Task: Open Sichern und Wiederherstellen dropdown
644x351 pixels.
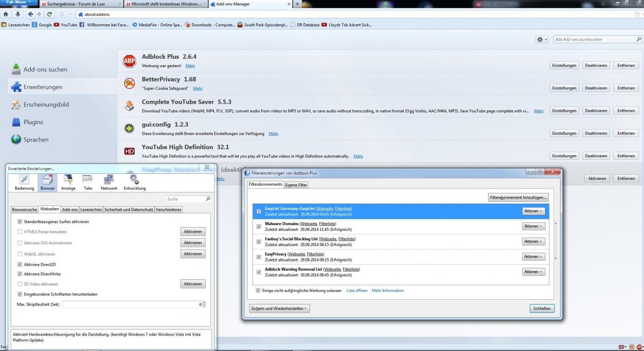Action: pyautogui.click(x=279, y=308)
